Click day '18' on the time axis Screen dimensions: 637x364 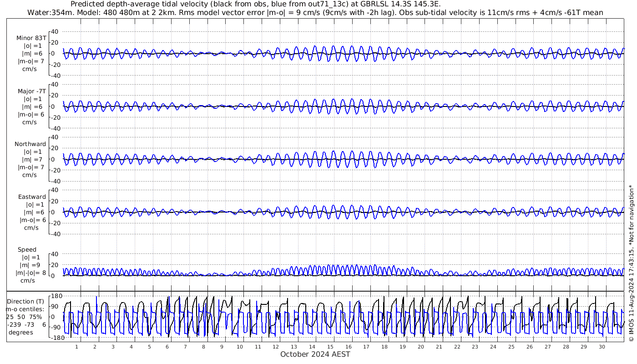[x=384, y=347]
